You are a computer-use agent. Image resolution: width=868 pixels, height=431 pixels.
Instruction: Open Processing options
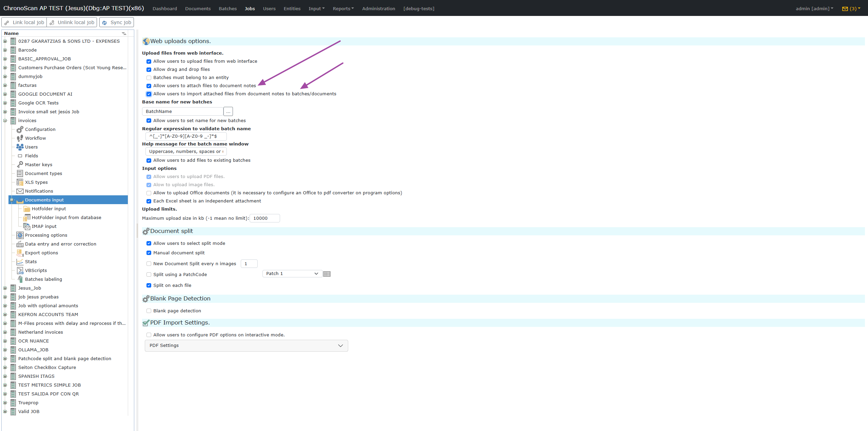20,235
